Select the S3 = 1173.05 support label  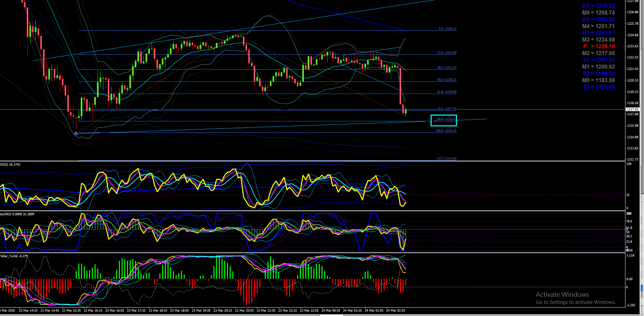599,87
